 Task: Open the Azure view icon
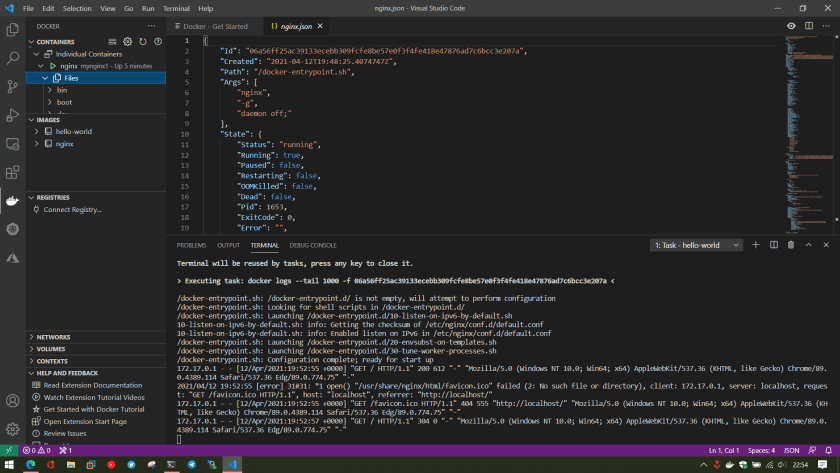[12, 258]
